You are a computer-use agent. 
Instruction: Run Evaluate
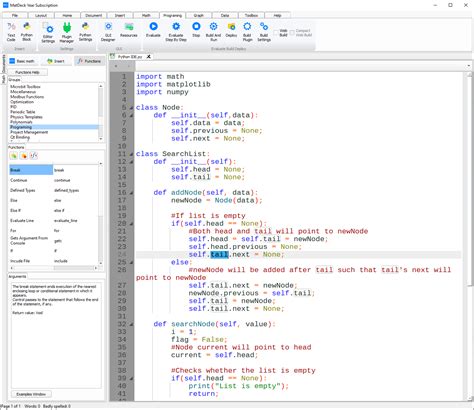click(153, 30)
